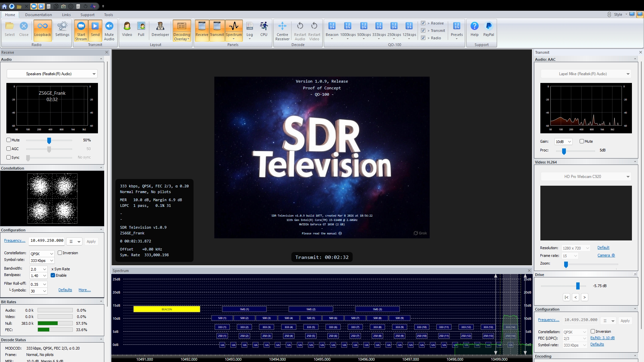
Task: Click the Defaults link under Filter Roll-off
Action: (x=65, y=289)
